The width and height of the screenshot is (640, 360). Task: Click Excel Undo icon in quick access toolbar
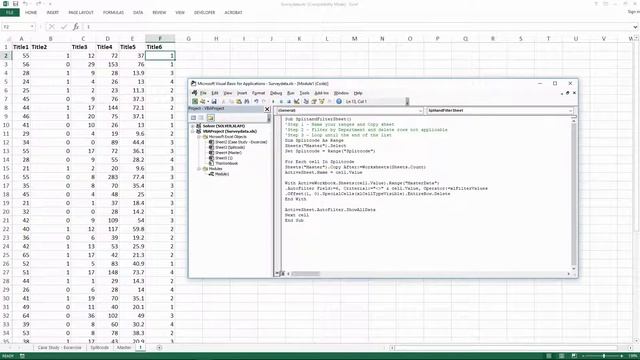point(26,4)
